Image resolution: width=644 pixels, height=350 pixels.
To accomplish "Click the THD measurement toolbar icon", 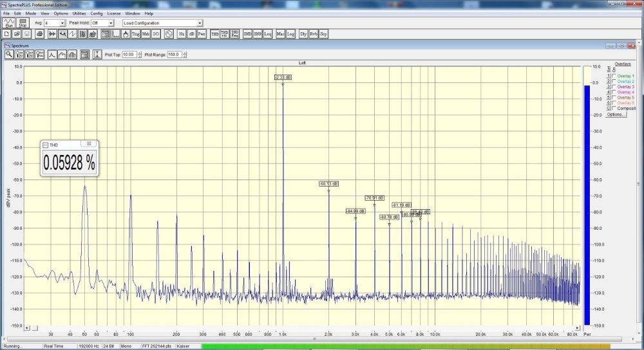I will (214, 33).
